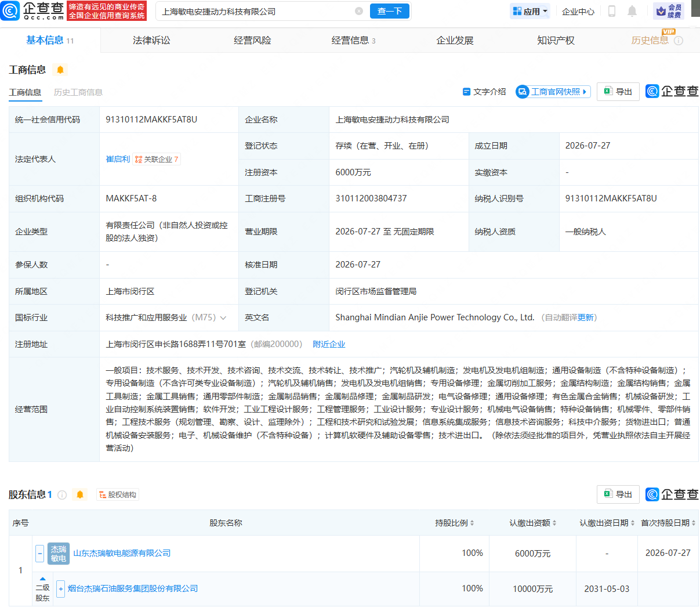Click the Qcc 企查查 logo
The height and width of the screenshot is (607, 700).
point(32,10)
